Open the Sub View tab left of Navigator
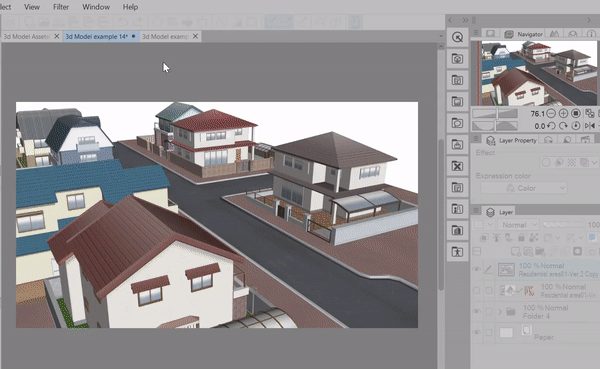Viewport: 600px width, 369px height. 491,34
